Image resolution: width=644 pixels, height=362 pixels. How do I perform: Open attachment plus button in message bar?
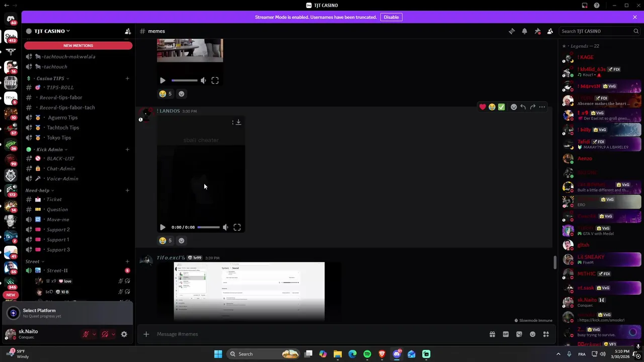click(x=146, y=334)
